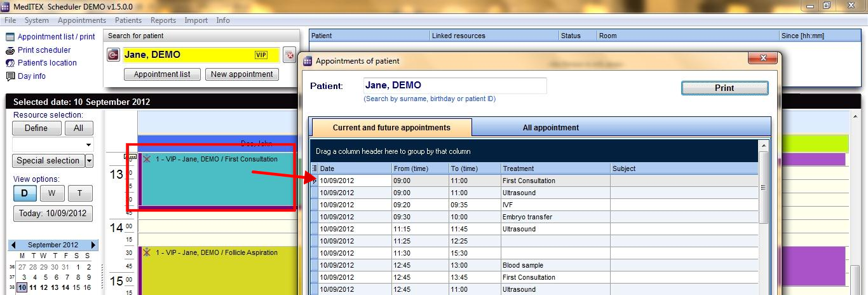Image resolution: width=868 pixels, height=295 pixels.
Task: Select day 11 in September calendar
Action: click(34, 287)
